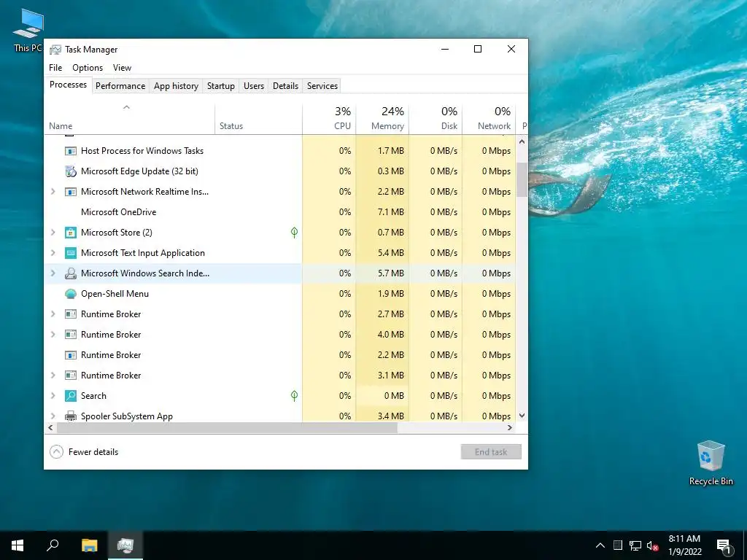Sort by CPU column header
747x560 pixels.
point(329,119)
